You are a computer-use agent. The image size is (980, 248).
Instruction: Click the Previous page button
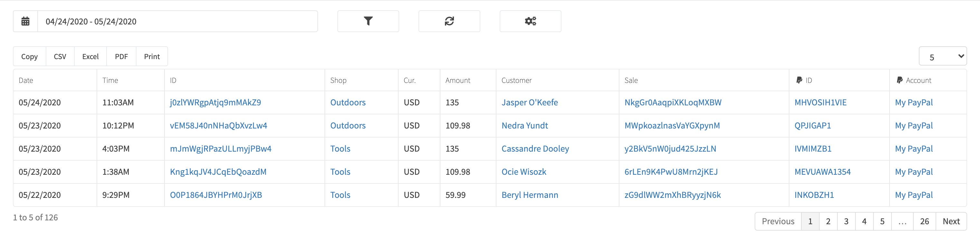click(x=778, y=221)
